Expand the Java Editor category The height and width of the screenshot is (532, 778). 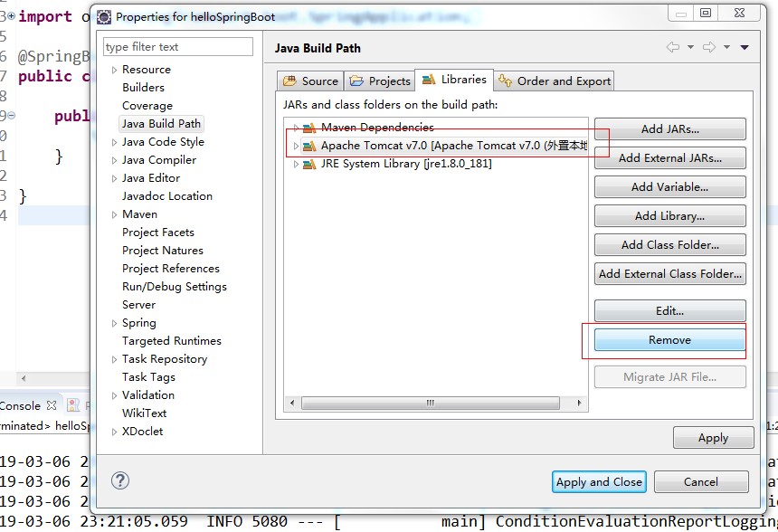coord(114,178)
